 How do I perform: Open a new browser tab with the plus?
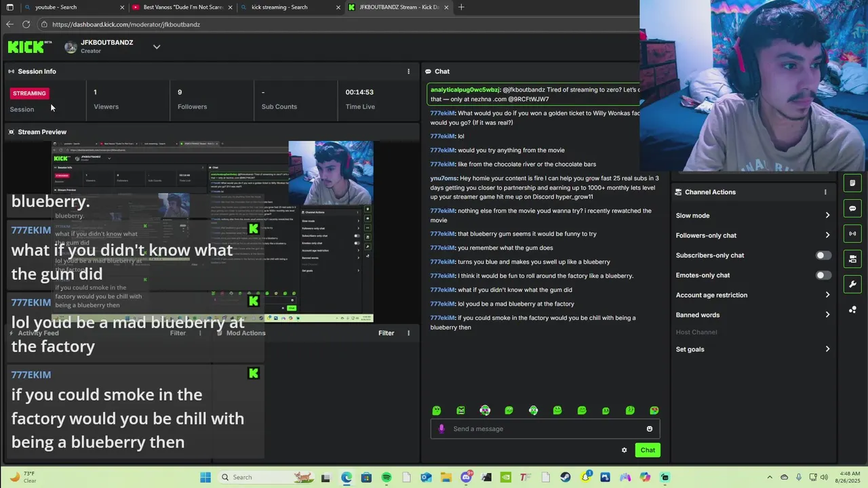461,7
